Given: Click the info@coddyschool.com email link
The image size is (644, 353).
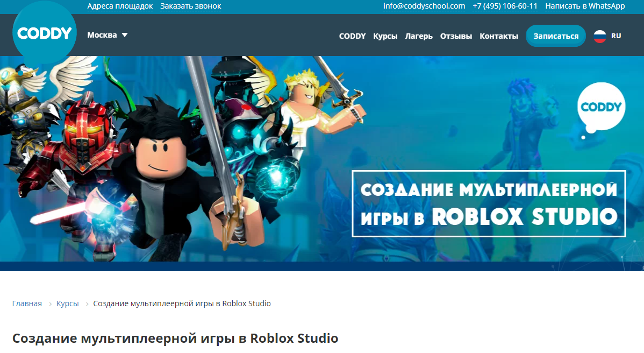Looking at the screenshot, I should point(424,6).
